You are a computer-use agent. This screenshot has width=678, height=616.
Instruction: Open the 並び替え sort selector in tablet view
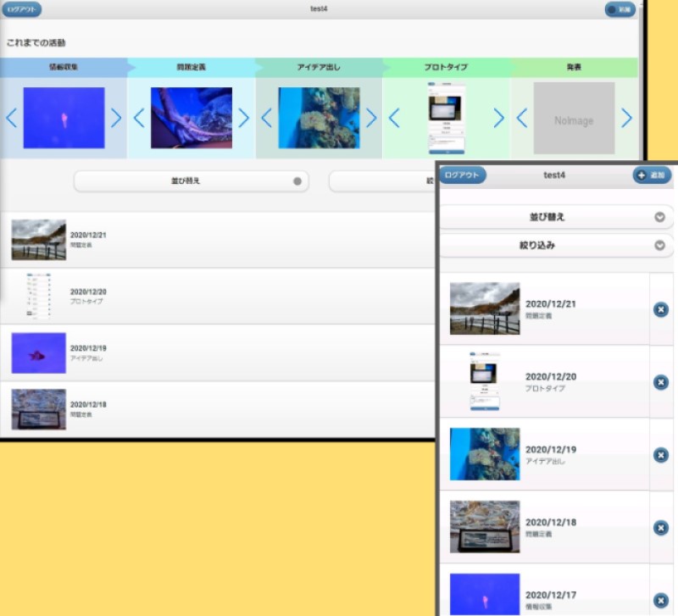tap(191, 181)
